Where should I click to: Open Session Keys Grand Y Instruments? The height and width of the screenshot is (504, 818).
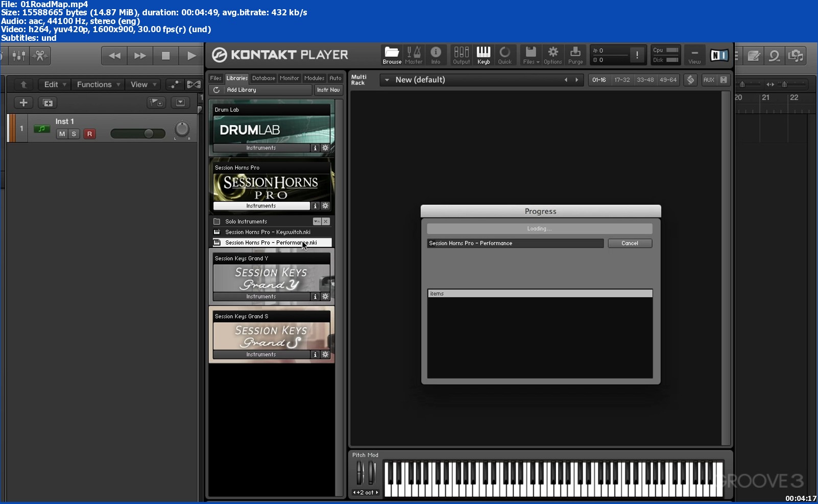tap(261, 297)
